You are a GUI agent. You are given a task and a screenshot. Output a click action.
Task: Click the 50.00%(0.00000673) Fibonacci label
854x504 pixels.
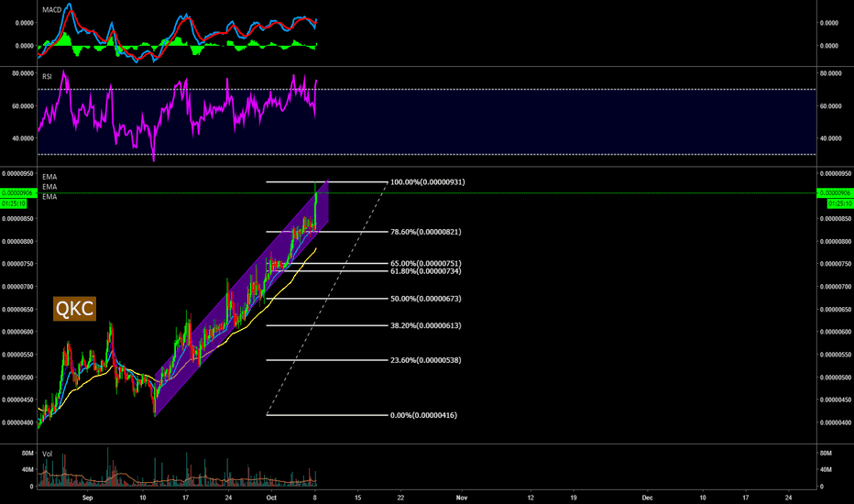click(x=425, y=299)
